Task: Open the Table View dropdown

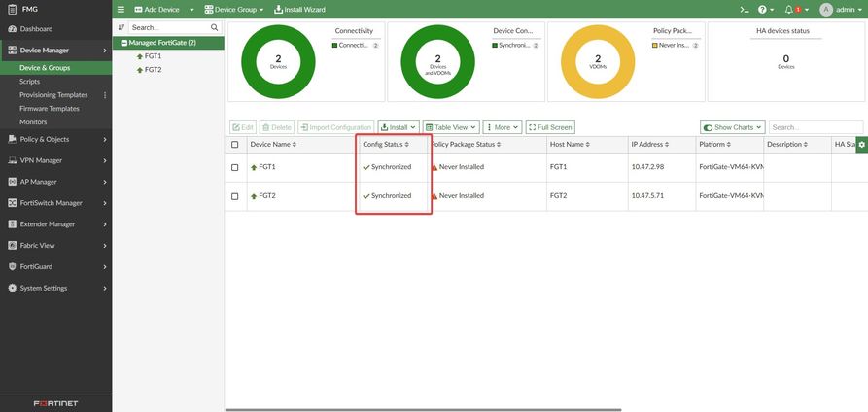Action: click(451, 127)
